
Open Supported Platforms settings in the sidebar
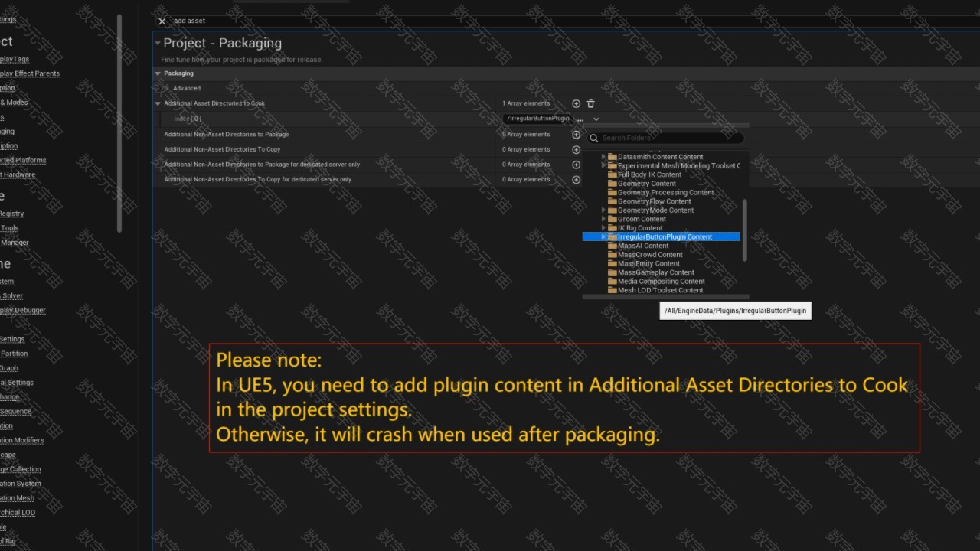pos(21,161)
